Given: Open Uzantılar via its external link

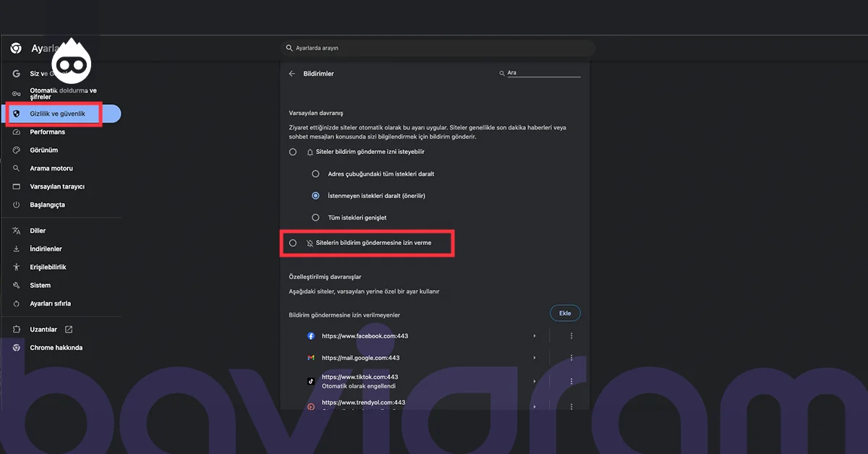Looking at the screenshot, I should pyautogui.click(x=68, y=328).
